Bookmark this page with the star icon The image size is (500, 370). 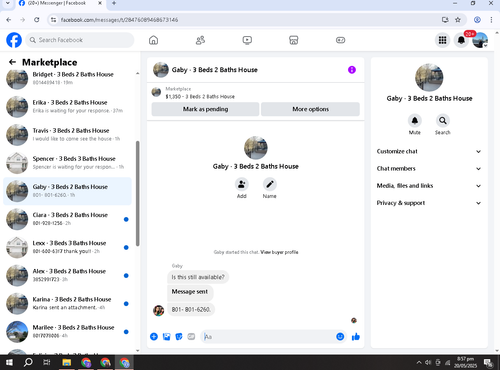tap(458, 20)
